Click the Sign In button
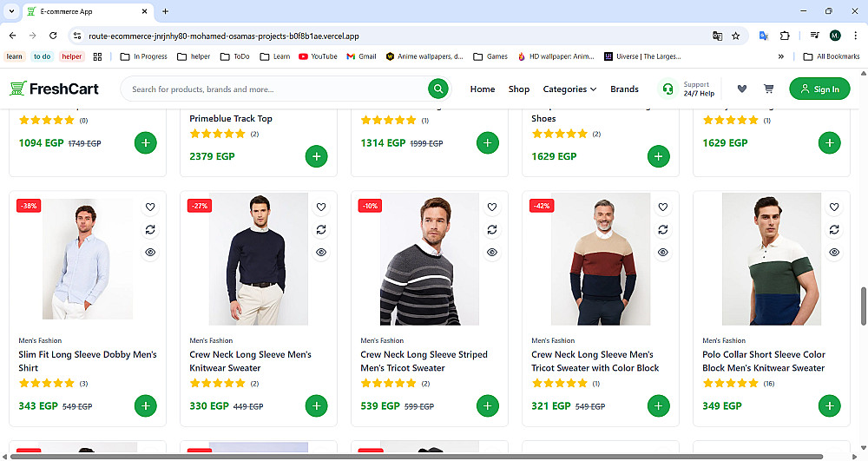 click(x=819, y=89)
